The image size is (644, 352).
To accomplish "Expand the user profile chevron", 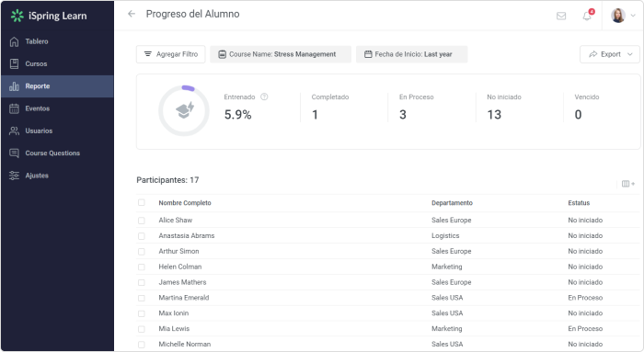I will pos(633,16).
